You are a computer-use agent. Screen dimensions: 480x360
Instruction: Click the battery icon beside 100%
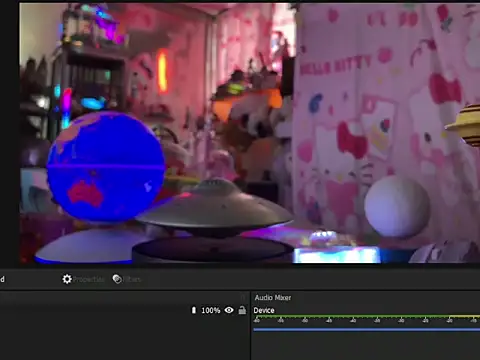click(194, 310)
